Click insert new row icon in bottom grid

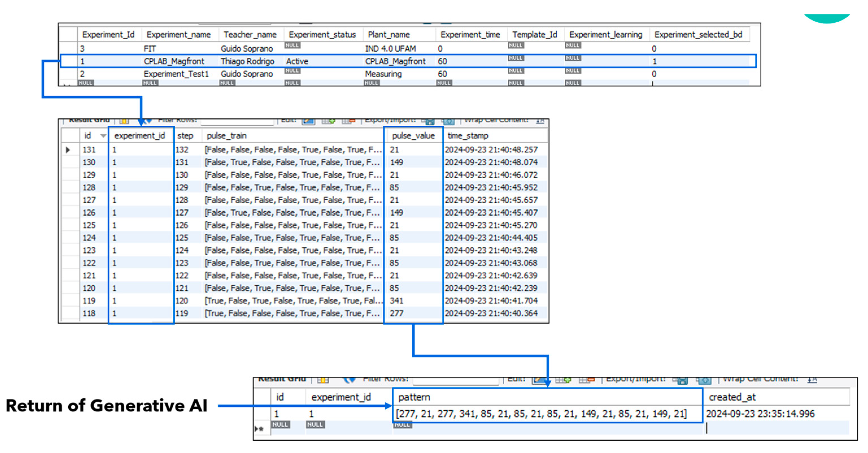click(563, 380)
